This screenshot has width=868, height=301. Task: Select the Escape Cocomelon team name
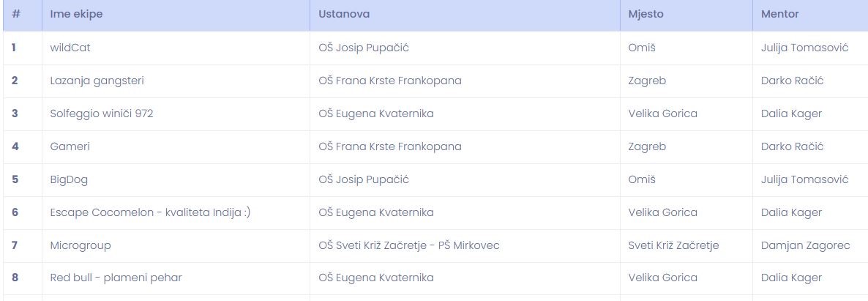(x=150, y=212)
